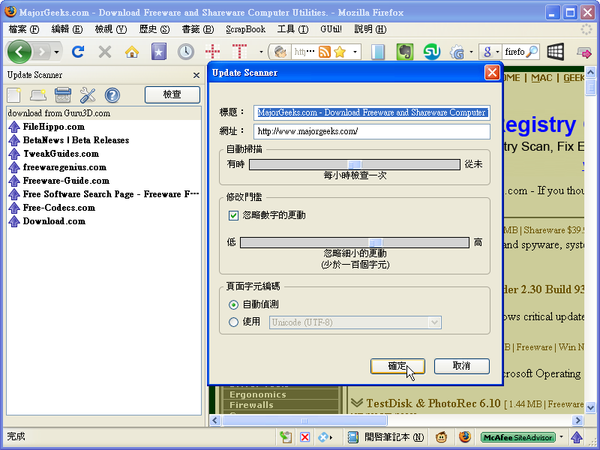
Task: Select freewaregenius.com entry
Action: coord(104,167)
